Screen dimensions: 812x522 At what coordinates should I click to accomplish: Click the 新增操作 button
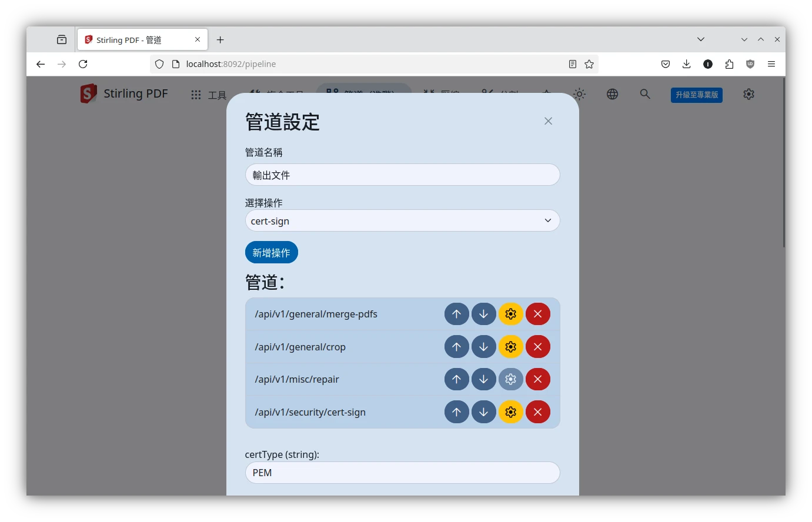pyautogui.click(x=271, y=253)
